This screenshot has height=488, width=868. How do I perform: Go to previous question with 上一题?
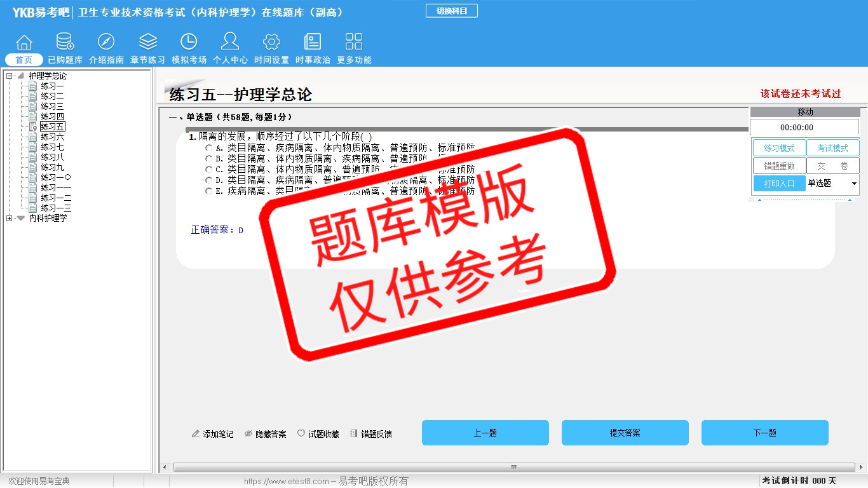click(x=485, y=433)
